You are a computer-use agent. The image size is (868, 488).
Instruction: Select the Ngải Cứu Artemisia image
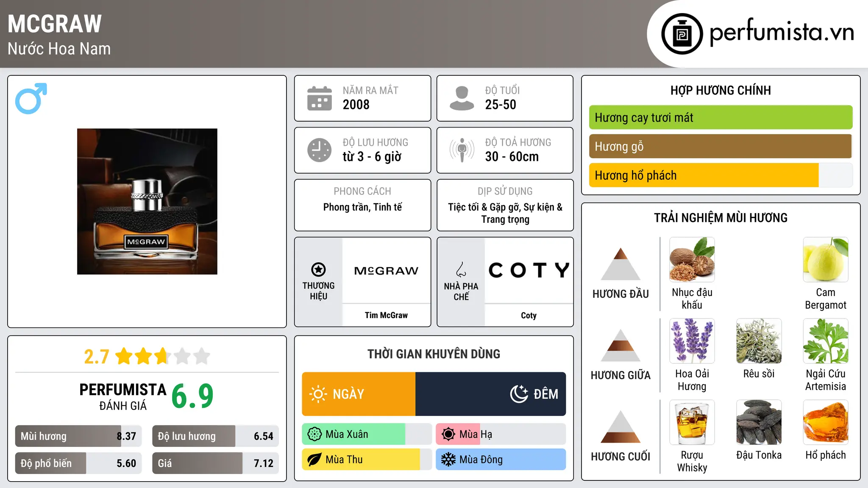826,341
